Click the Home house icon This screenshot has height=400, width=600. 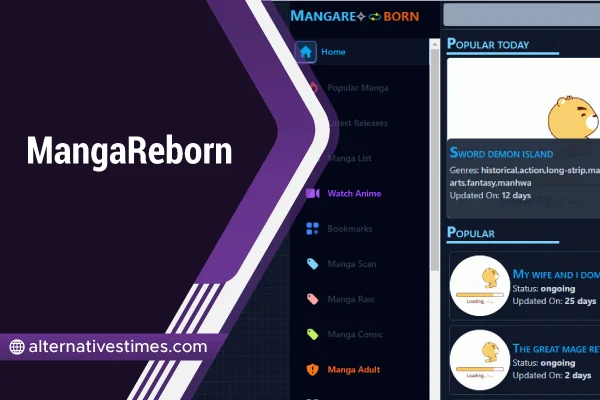coord(306,52)
